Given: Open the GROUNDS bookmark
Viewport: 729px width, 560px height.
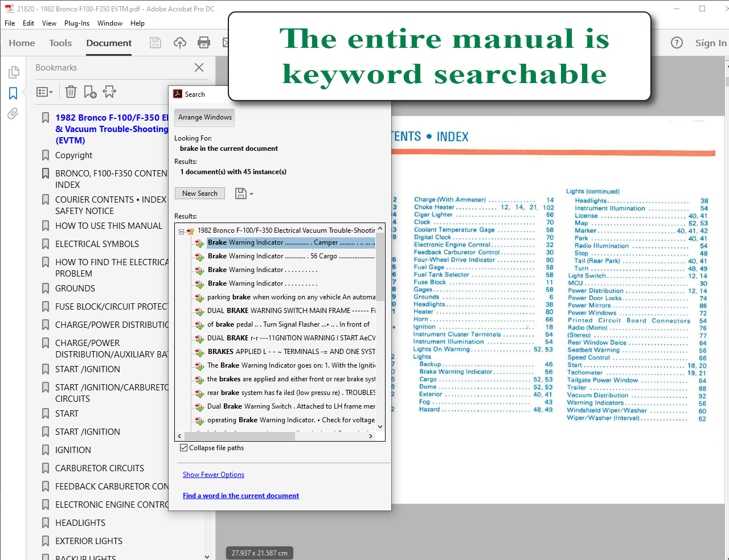Looking at the screenshot, I should [x=75, y=289].
